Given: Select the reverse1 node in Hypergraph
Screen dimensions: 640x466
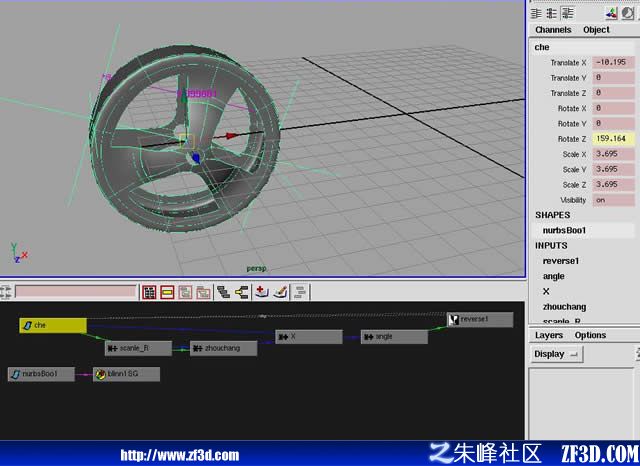Looking at the screenshot, I should pos(480,320).
